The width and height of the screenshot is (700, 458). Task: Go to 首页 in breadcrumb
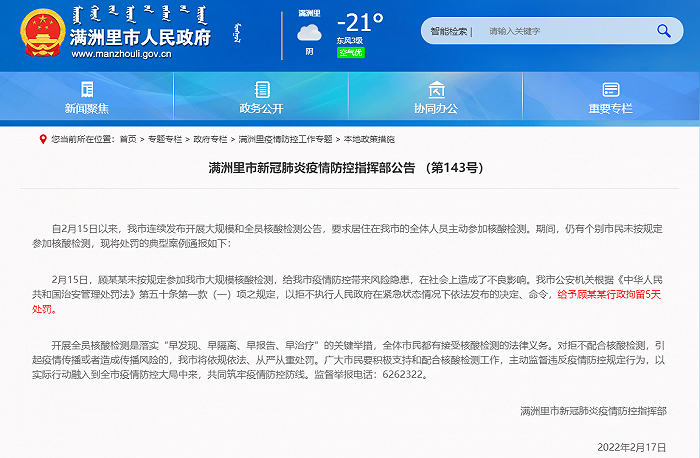click(127, 139)
